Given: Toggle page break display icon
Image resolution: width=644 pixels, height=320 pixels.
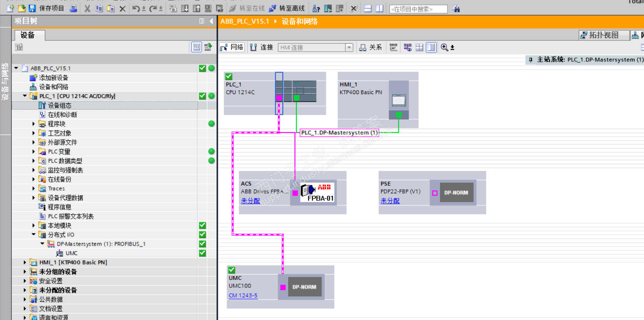Looking at the screenshot, I should [x=419, y=47].
